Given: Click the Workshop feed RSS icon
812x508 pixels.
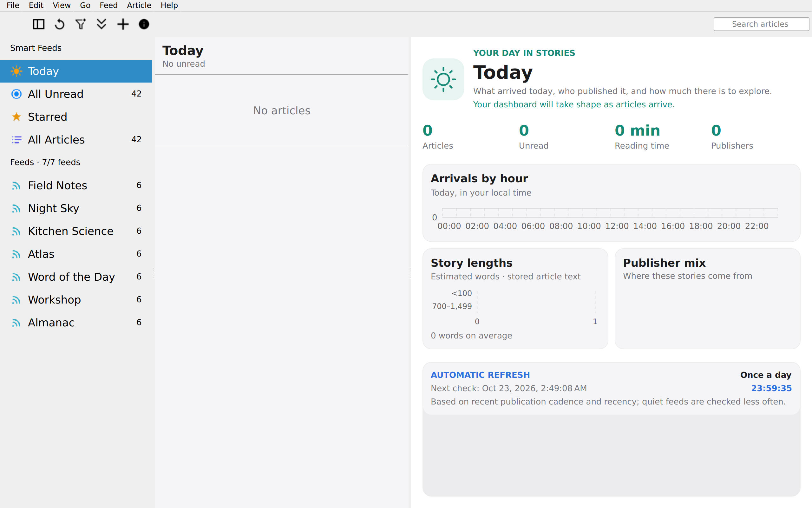Looking at the screenshot, I should (16, 300).
